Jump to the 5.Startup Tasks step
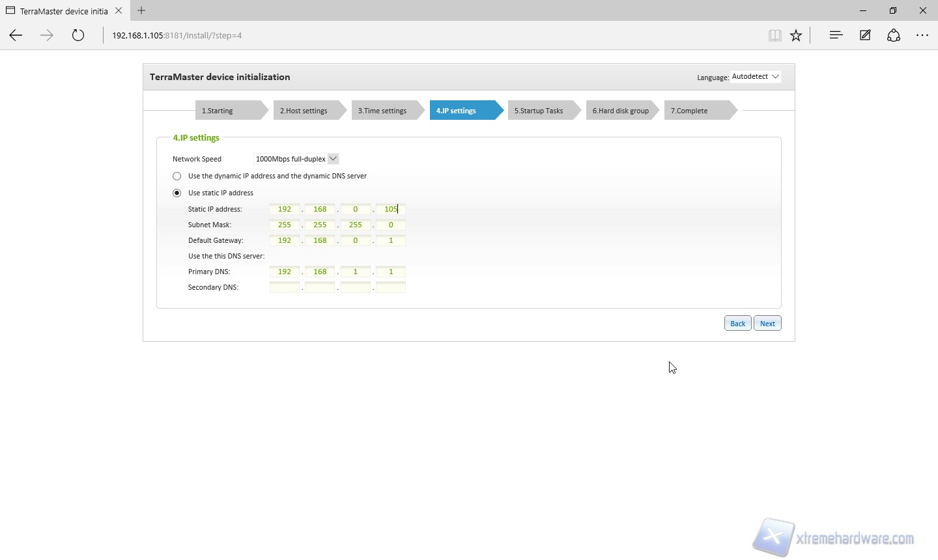Screen dimensions: 938x560 (x=539, y=111)
